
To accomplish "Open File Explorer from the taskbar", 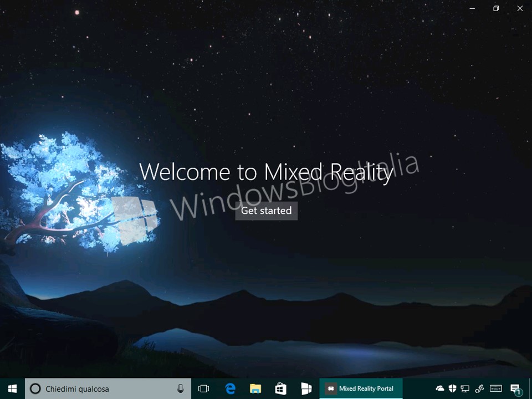I will (255, 388).
